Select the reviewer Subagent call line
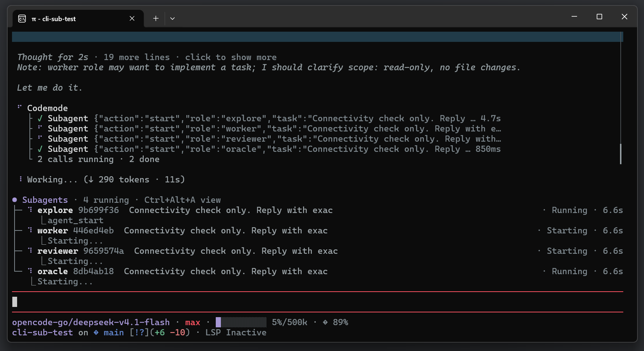The width and height of the screenshot is (644, 351). pyautogui.click(x=274, y=139)
